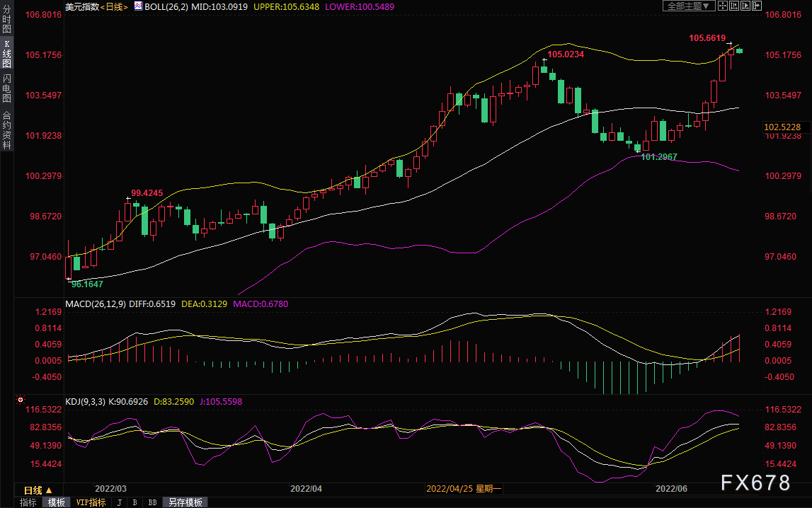
Task: Expand the 日线 period selector
Action: pyautogui.click(x=38, y=490)
